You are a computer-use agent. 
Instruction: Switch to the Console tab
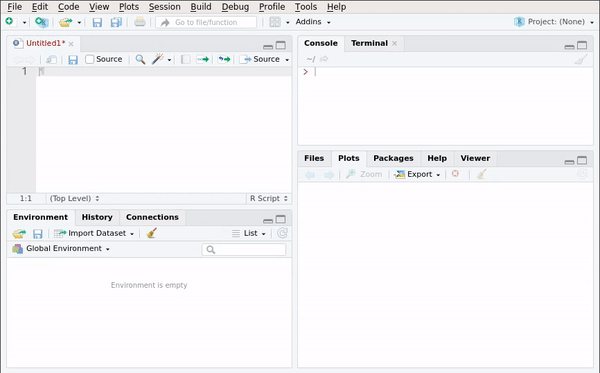[321, 43]
